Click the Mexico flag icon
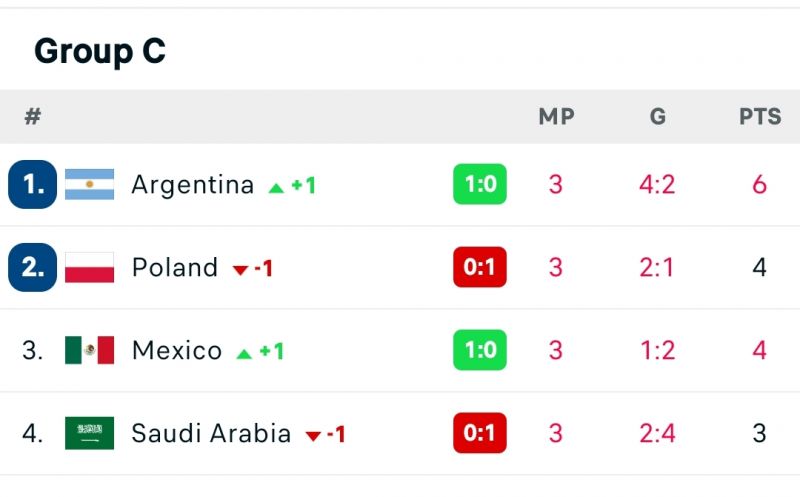The image size is (800, 497). click(89, 350)
